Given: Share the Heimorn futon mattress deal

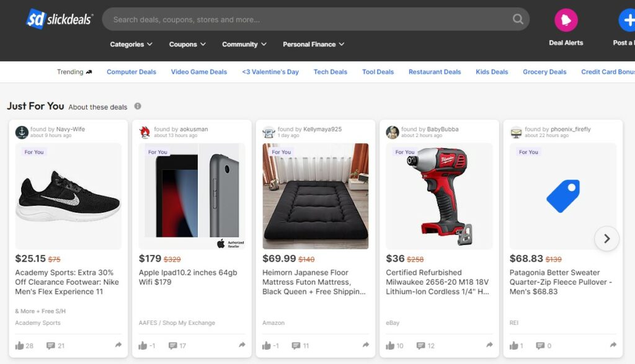Looking at the screenshot, I should point(366,345).
